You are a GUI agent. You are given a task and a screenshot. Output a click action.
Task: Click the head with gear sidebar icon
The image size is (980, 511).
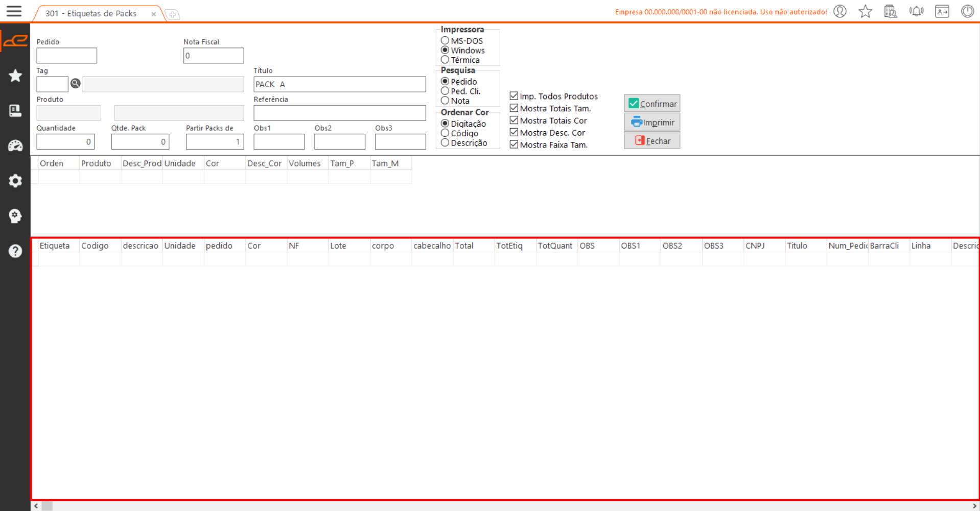(x=15, y=216)
